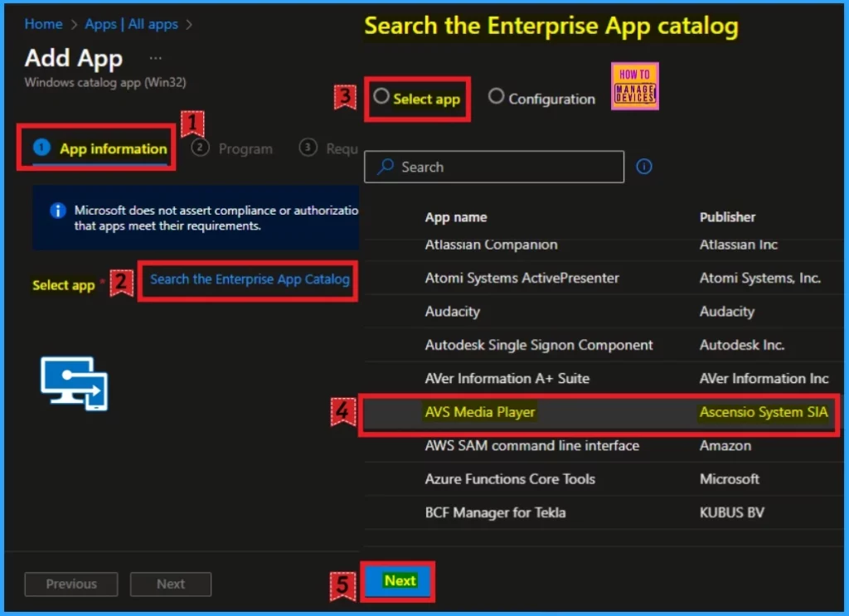Click the Atomi Systems, Inc. publisher cell

pos(760,279)
